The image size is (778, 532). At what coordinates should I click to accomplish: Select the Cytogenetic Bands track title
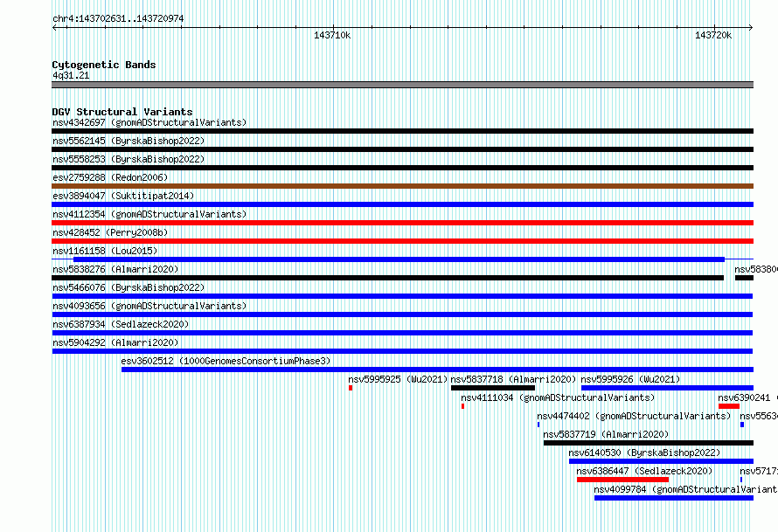pyautogui.click(x=104, y=65)
